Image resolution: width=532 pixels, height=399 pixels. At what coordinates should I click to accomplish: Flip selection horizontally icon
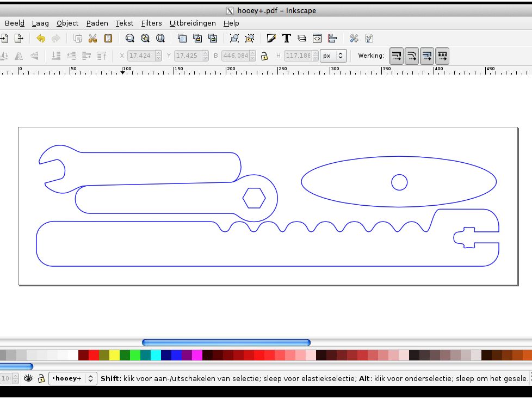pyautogui.click(x=18, y=56)
